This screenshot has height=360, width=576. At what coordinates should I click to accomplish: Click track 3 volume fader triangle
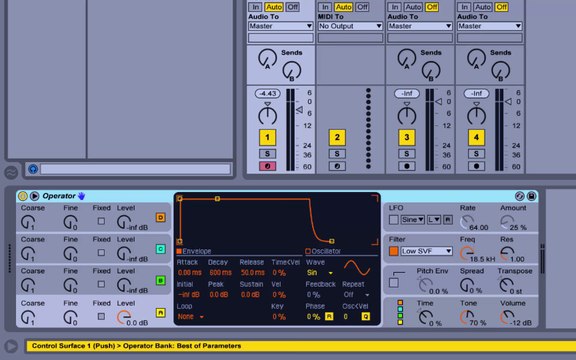[x=439, y=101]
